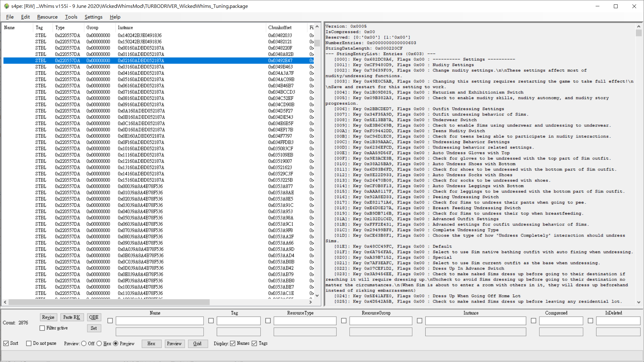Open the Resource menu

coord(47,17)
